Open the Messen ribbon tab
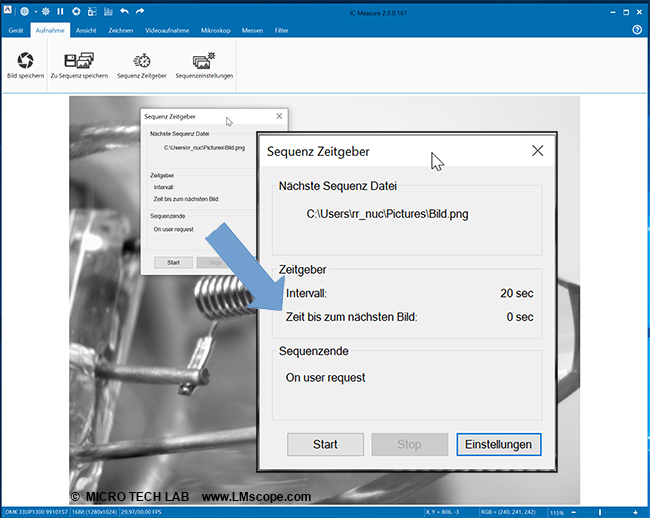650x518 pixels. click(x=252, y=30)
